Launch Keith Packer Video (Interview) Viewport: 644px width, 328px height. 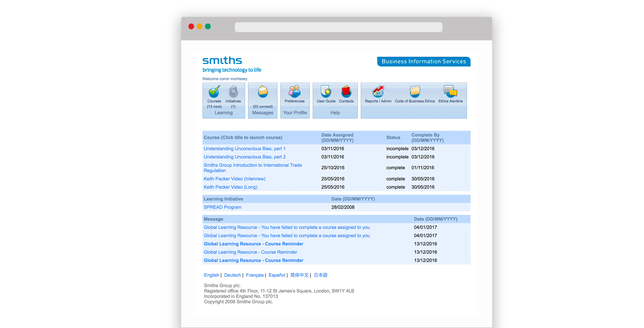(x=235, y=179)
